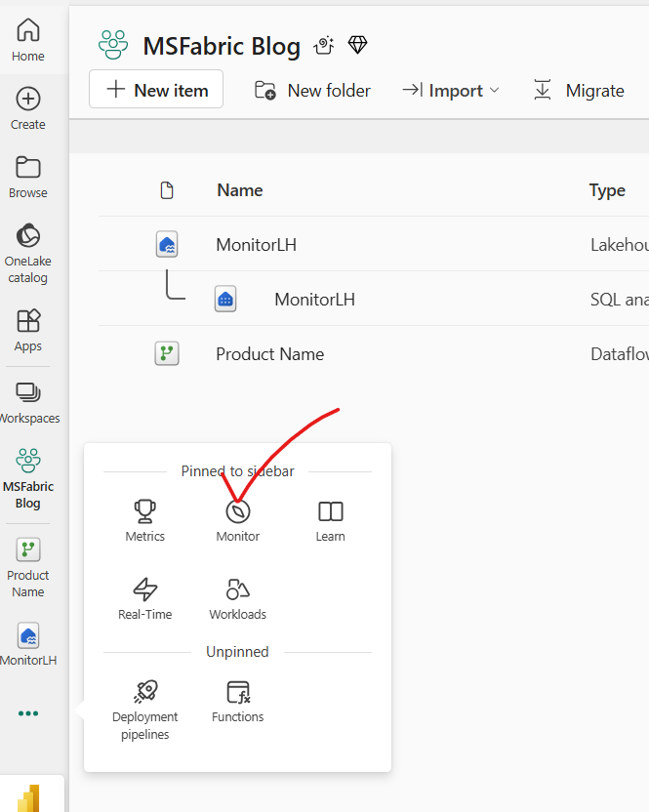Image resolution: width=649 pixels, height=812 pixels.
Task: Select MSFabric Blog workspace in sidebar
Action: [x=28, y=478]
